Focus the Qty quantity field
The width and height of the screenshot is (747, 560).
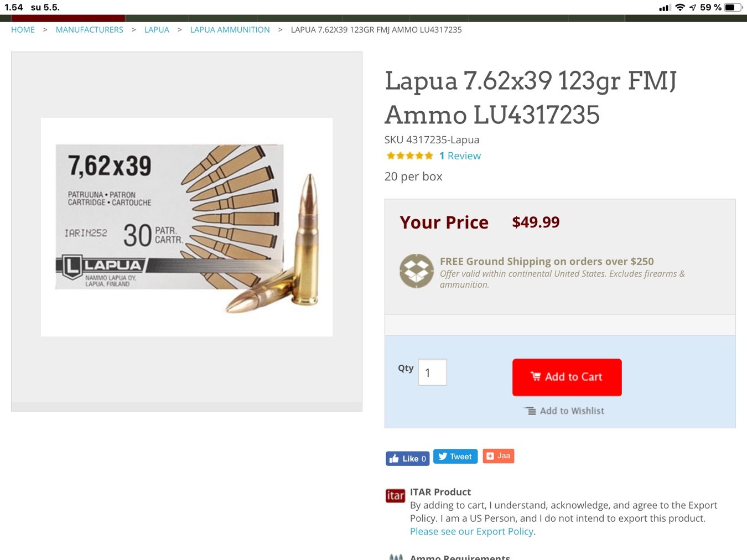point(432,372)
